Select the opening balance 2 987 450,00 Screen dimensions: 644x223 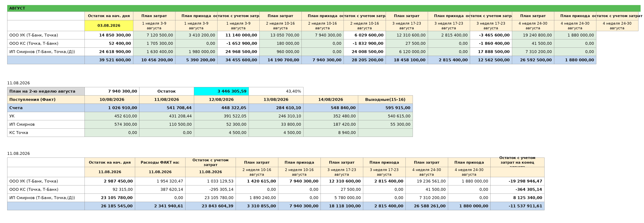click(x=110, y=181)
